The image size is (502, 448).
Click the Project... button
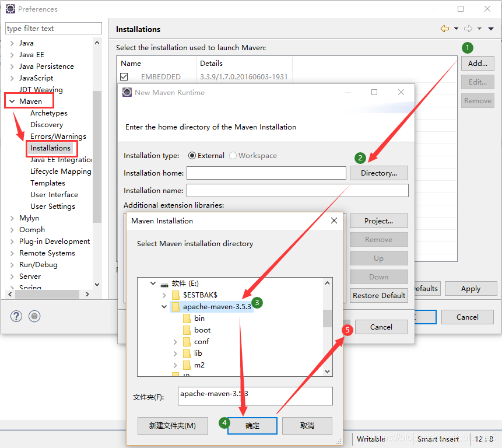pyautogui.click(x=379, y=221)
